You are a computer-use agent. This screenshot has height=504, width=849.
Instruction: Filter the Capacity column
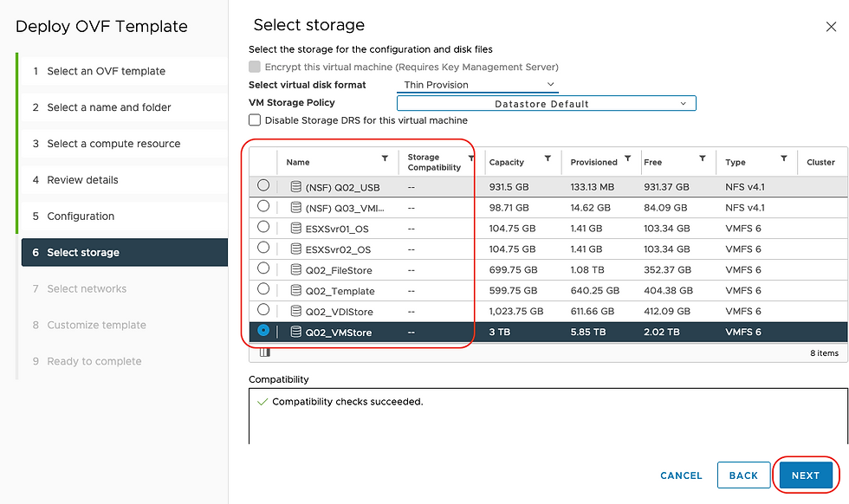pos(548,158)
